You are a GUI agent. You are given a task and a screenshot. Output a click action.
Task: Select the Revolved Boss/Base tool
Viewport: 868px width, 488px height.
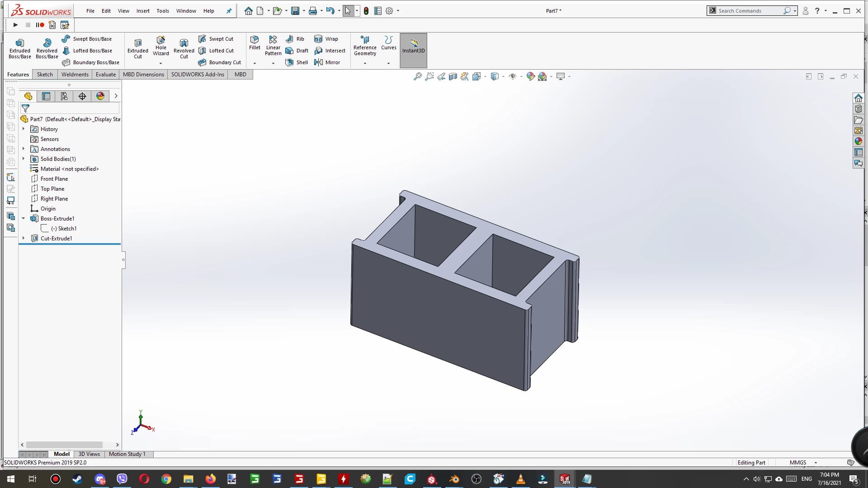point(47,48)
